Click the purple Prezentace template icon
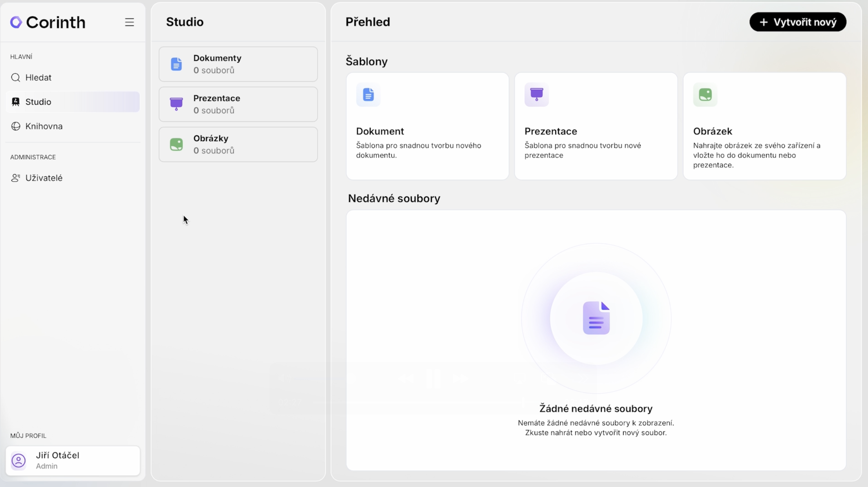Screen dimensions: 868x487 (x=536, y=95)
